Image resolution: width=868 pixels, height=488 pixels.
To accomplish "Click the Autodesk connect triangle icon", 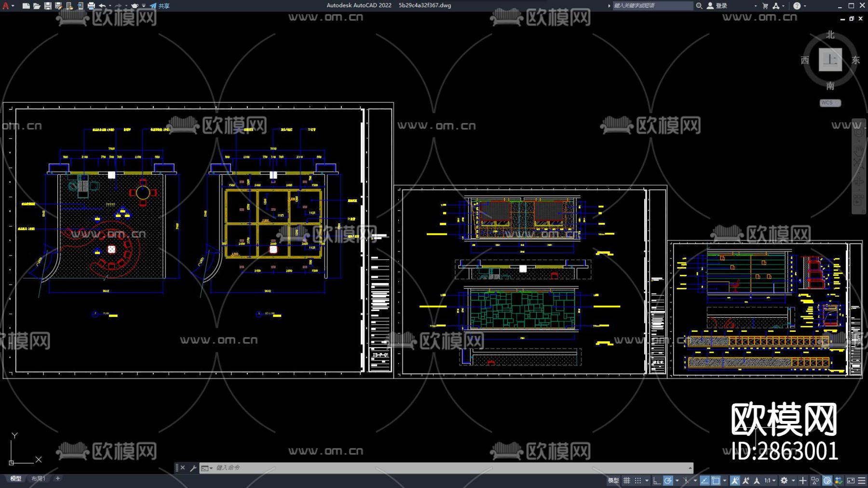I will (776, 6).
